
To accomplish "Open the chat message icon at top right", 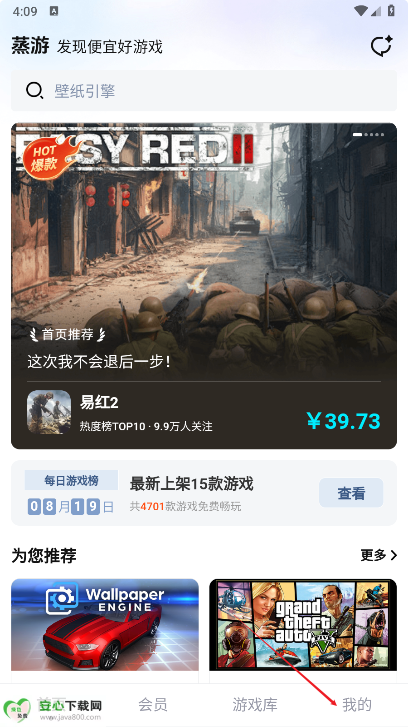I will click(x=381, y=46).
